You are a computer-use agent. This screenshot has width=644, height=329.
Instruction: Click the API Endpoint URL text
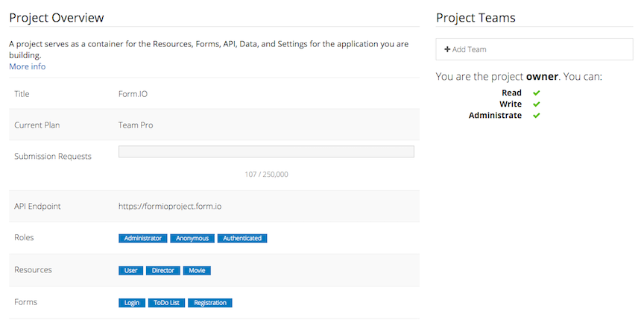tap(167, 206)
